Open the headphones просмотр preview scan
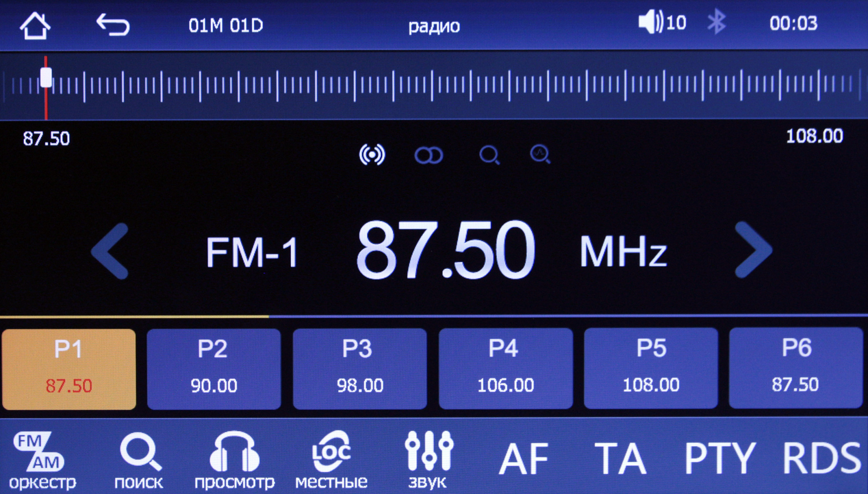The image size is (868, 494). tap(235, 461)
